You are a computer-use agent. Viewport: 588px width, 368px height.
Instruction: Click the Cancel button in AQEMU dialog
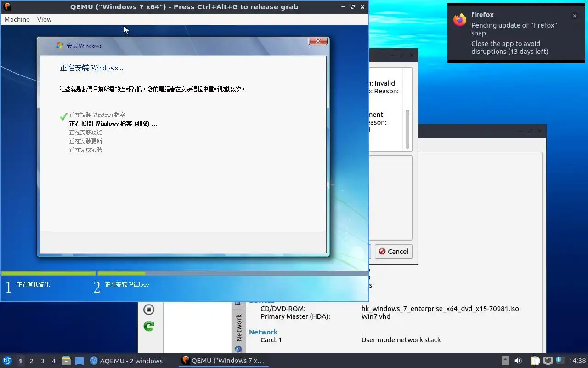(x=394, y=251)
